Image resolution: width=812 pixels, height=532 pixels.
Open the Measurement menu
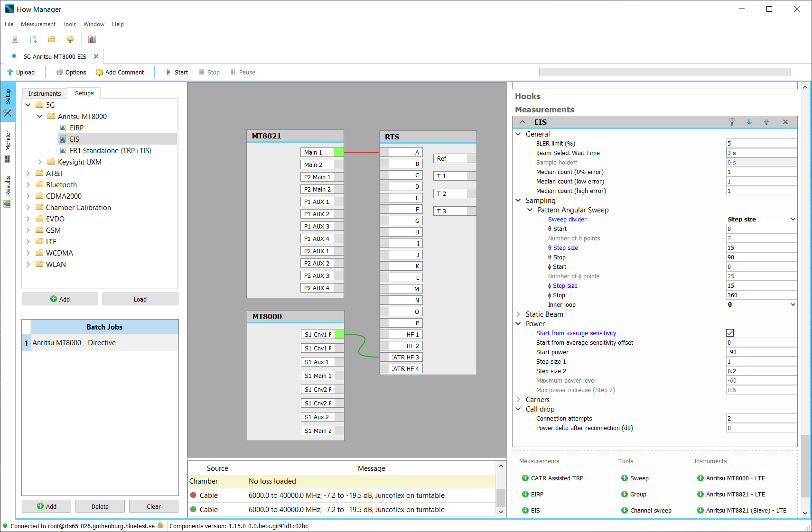click(38, 24)
